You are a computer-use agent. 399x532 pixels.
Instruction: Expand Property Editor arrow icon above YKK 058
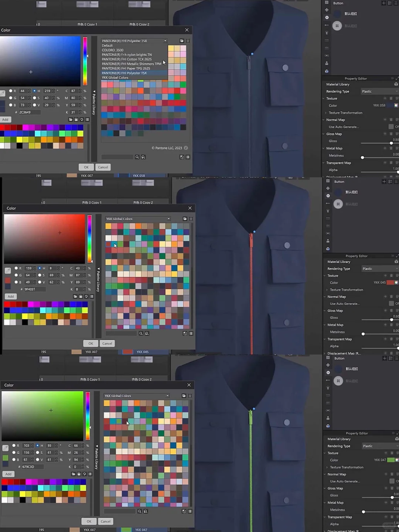pos(397,79)
